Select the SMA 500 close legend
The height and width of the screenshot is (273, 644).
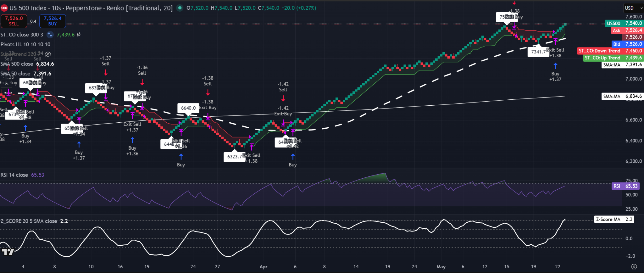[17, 64]
